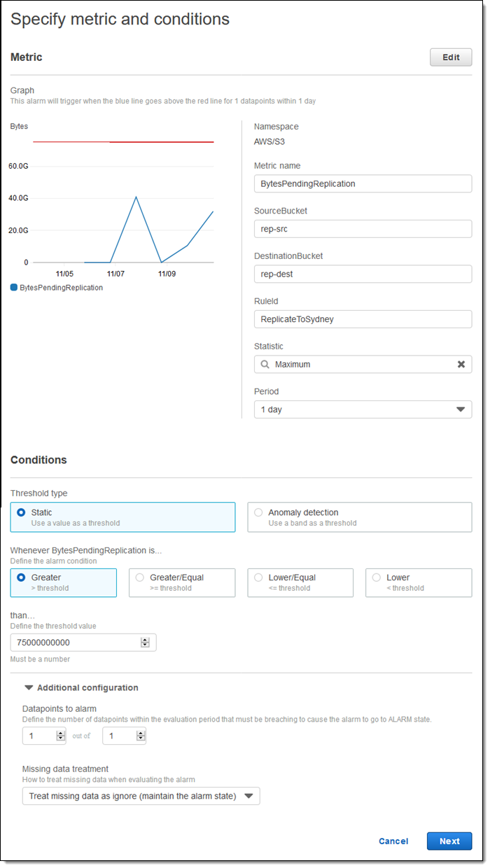Viewport: 490px width, 868px height.
Task: Click the RuleId input field
Action: [363, 319]
